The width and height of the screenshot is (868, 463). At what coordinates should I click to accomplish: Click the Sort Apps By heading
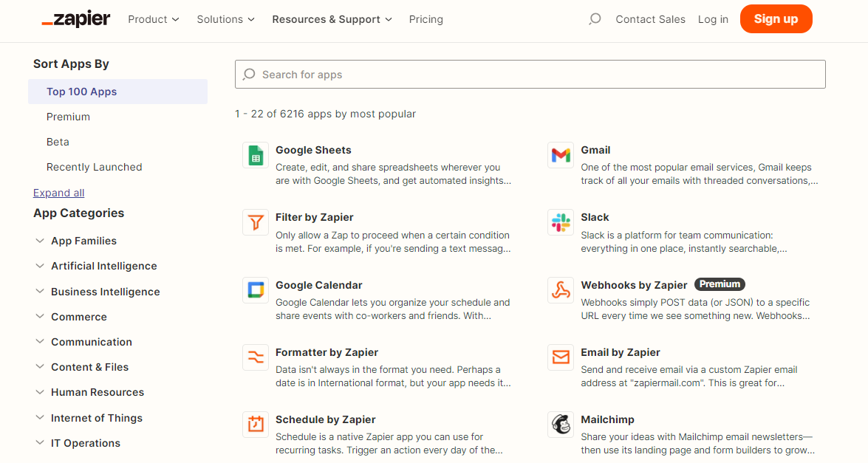click(x=71, y=64)
